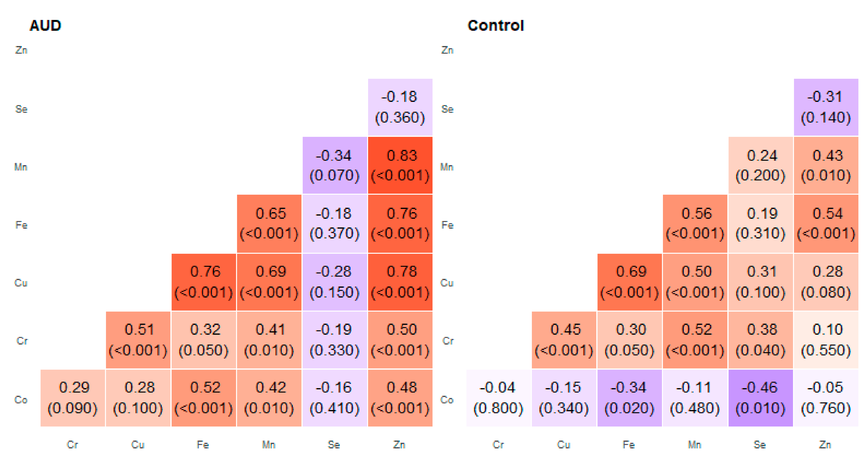Click the Co y-axis label of AUD
Image resolution: width=868 pixels, height=459 pixels.
21,400
